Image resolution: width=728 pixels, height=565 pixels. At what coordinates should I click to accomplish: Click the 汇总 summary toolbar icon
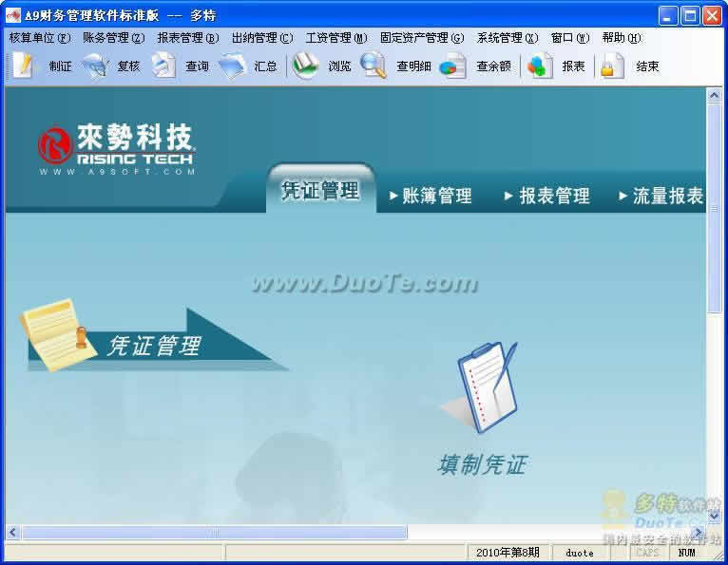pos(232,66)
